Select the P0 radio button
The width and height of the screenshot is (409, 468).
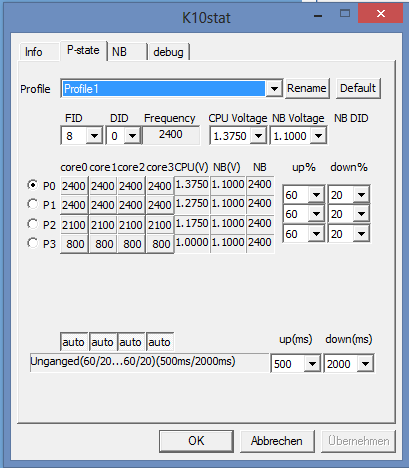pyautogui.click(x=32, y=185)
